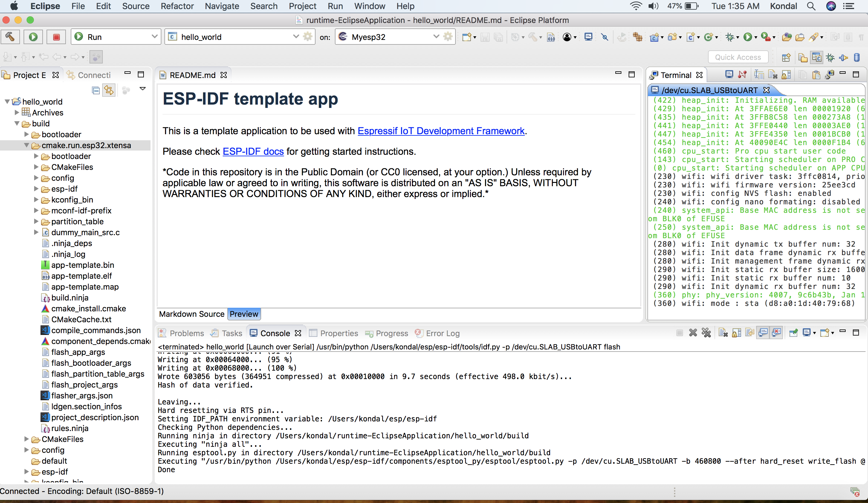868x503 pixels.
Task: Click the Build hammer icon in launch bar
Action: 10,37
